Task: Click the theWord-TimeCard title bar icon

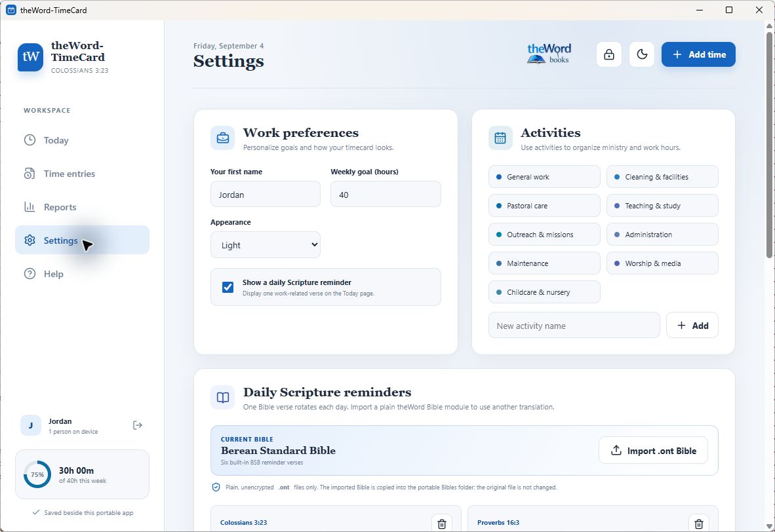Action: [11, 10]
